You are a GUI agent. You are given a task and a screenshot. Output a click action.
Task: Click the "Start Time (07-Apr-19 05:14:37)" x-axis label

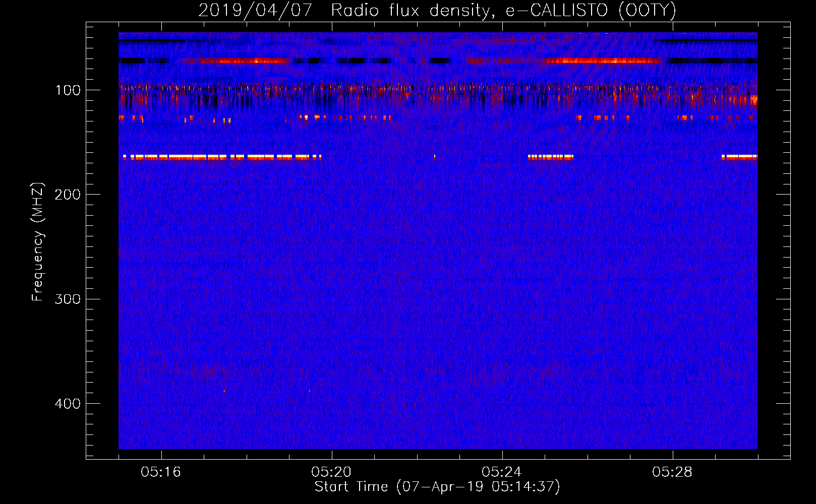click(x=437, y=487)
